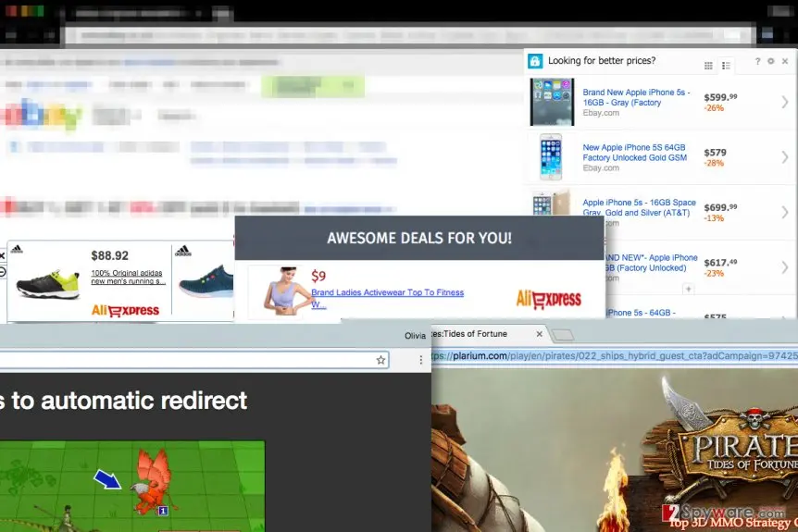Open a new tab beside Tides of Fortune

562,335
